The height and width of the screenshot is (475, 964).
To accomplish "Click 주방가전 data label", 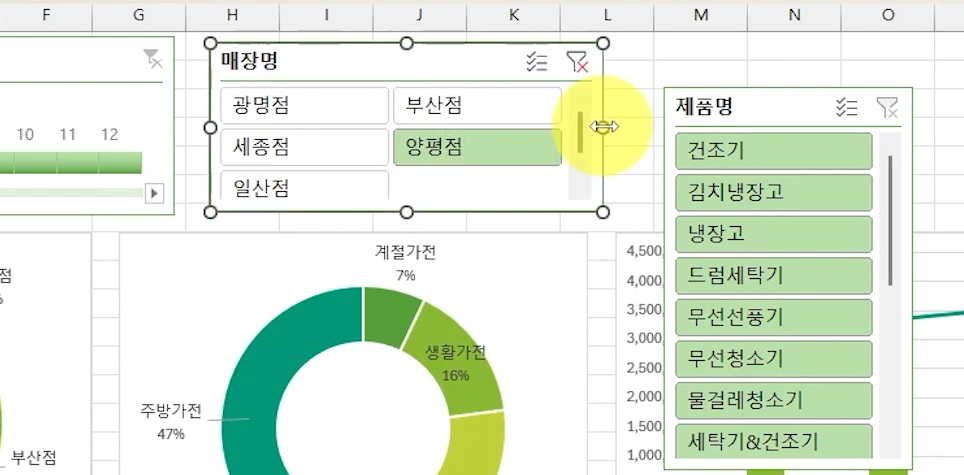I will [171, 422].
